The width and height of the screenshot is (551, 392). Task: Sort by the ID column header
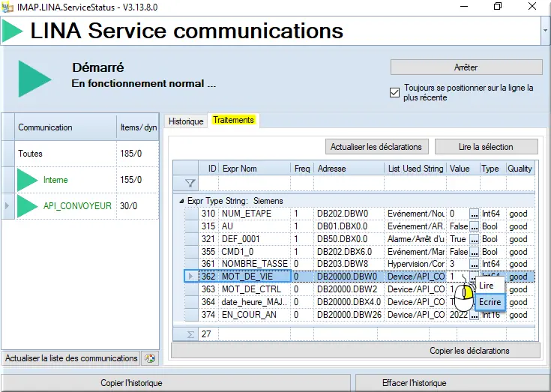pos(208,169)
